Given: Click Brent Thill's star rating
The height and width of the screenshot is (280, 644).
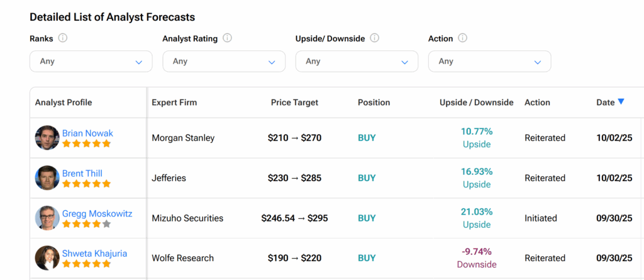Looking at the screenshot, I should tap(86, 184).
